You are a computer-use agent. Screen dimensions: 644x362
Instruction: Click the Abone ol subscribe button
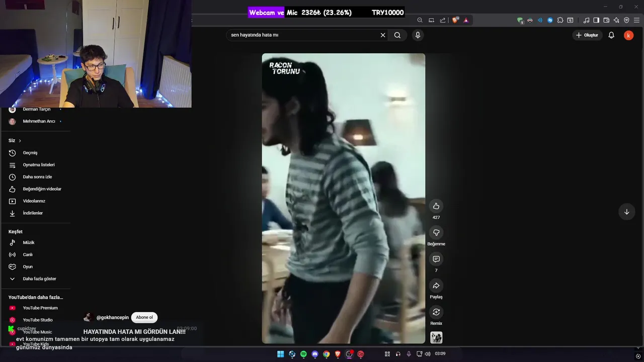(x=144, y=317)
